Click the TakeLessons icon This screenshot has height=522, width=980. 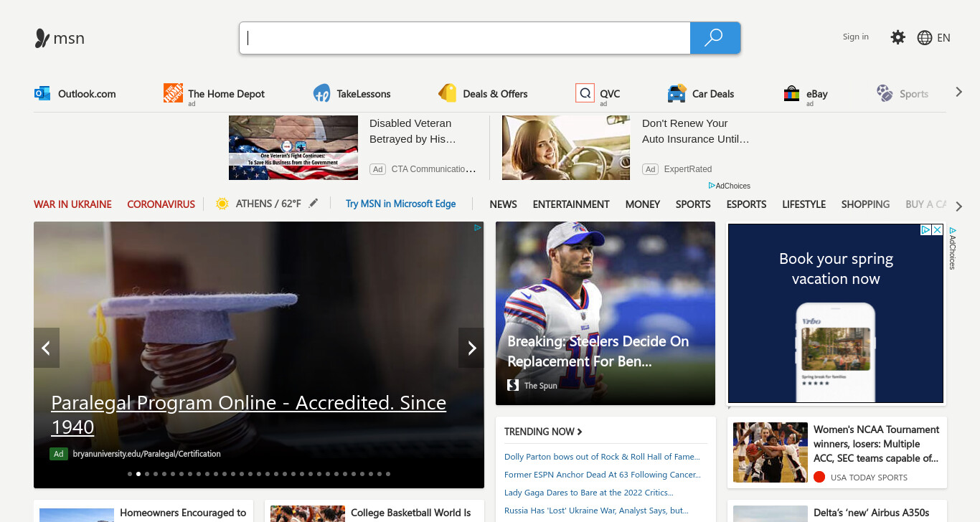pos(321,93)
